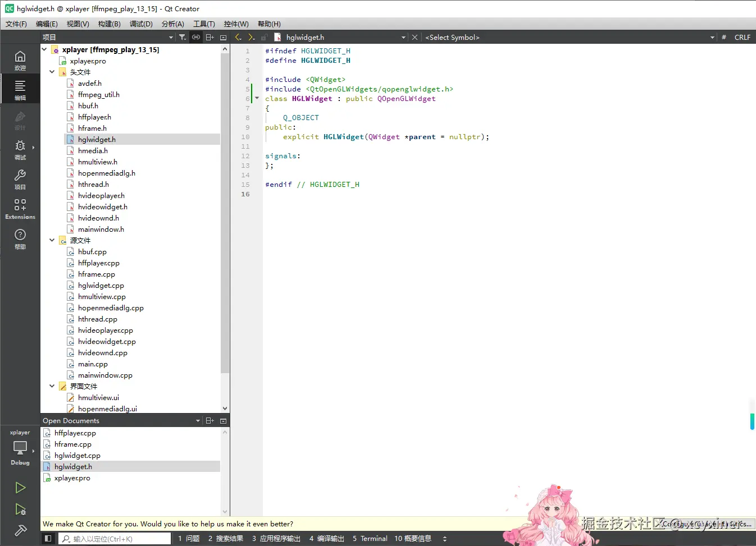
Task: Switch to Edit mode
Action: click(x=20, y=89)
